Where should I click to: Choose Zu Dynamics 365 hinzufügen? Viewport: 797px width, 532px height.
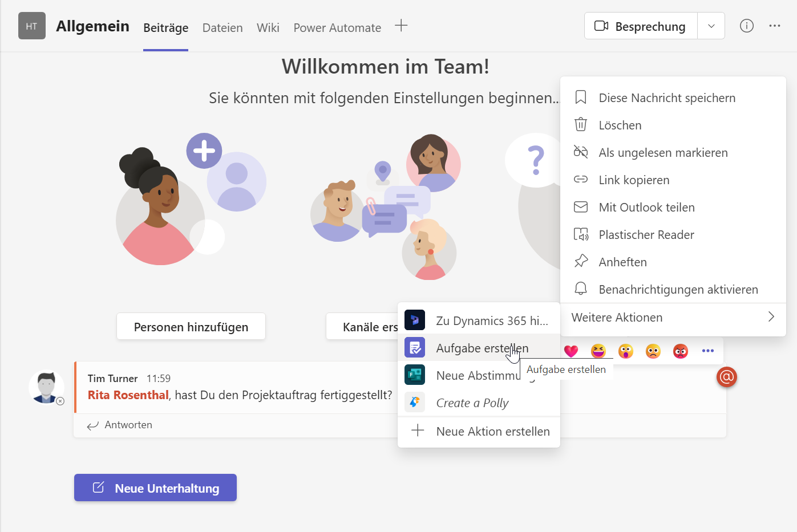tap(479, 320)
